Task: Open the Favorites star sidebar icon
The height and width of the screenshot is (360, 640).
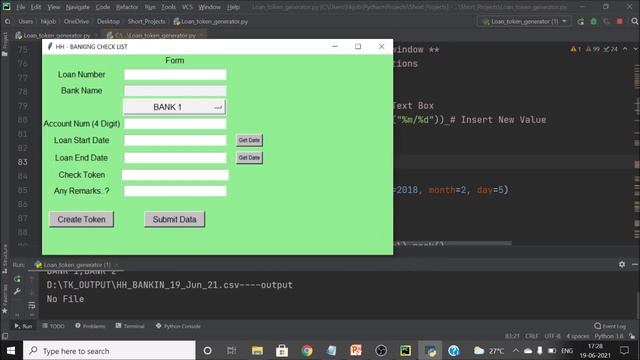Action: click(5, 310)
